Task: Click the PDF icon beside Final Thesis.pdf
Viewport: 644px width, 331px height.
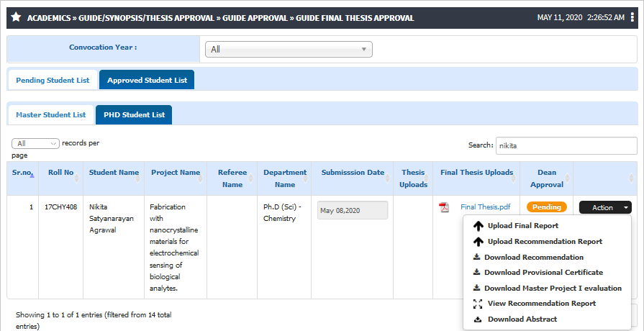Action: click(x=444, y=207)
